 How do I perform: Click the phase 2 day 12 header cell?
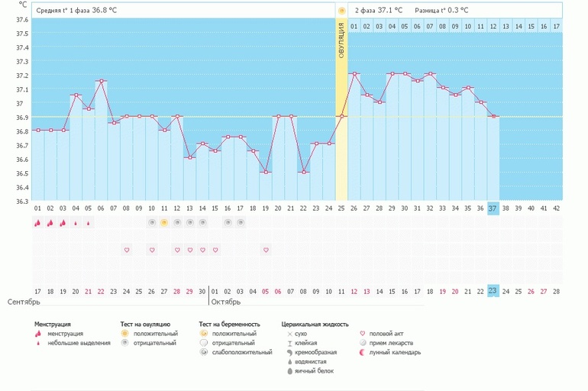tap(493, 27)
